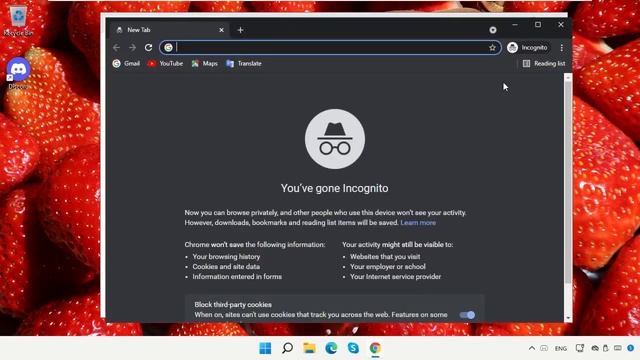
Task: Click the notification badge in the system tray
Action: pos(631,348)
